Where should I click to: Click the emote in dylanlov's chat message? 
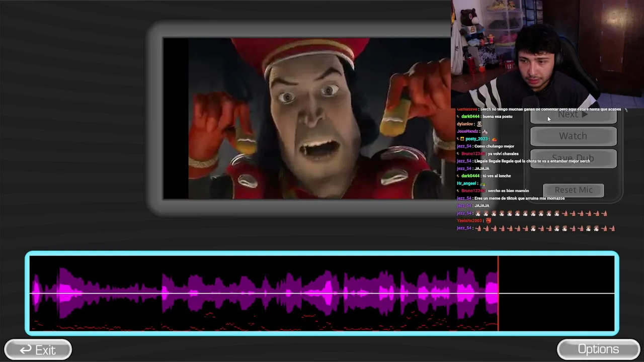tap(479, 124)
